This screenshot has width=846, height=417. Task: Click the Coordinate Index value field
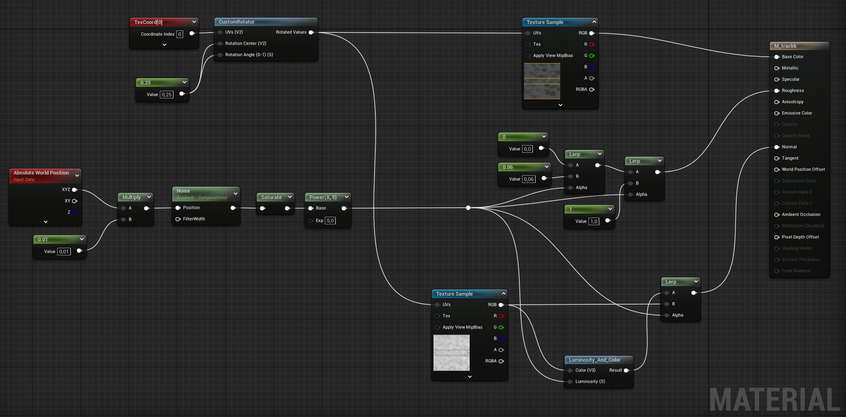(x=179, y=33)
